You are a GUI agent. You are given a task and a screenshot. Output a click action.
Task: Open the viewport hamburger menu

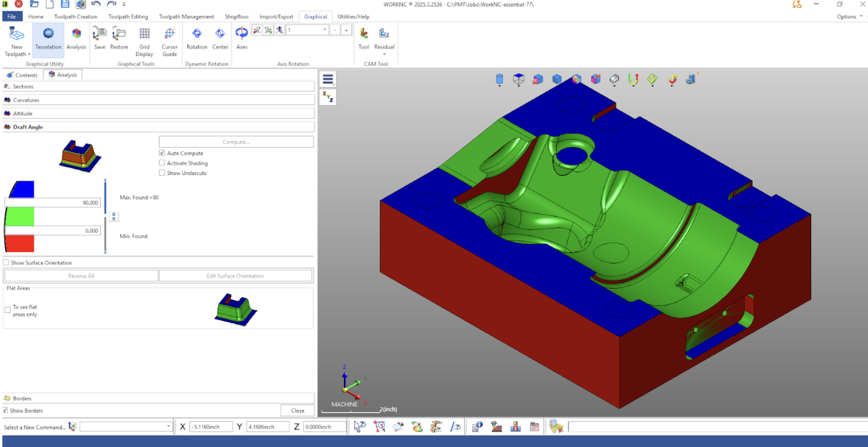coord(328,79)
